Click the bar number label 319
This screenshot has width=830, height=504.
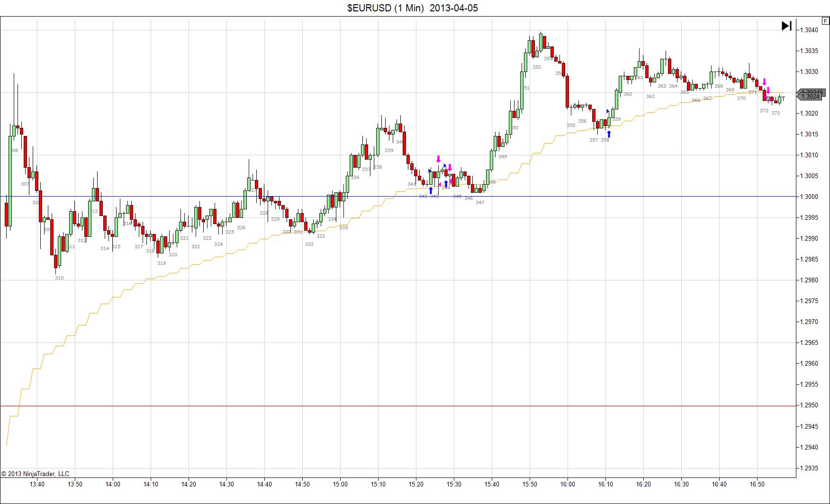[162, 263]
